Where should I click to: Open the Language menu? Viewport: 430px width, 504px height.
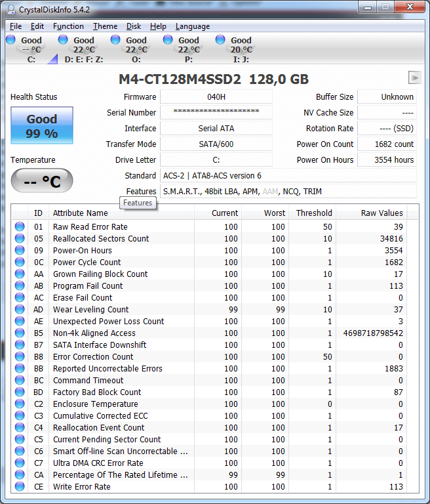pyautogui.click(x=193, y=26)
